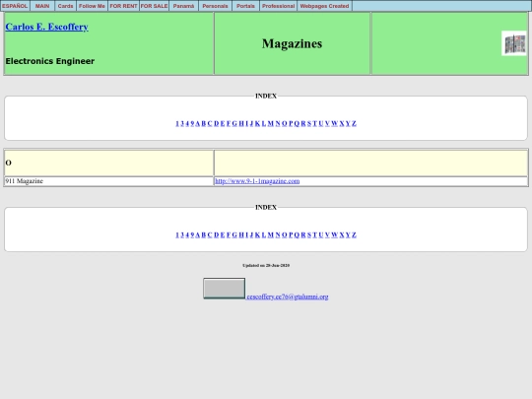Image resolution: width=532 pixels, height=399 pixels.
Task: Open the FOR SALE menu item
Action: point(154,6)
